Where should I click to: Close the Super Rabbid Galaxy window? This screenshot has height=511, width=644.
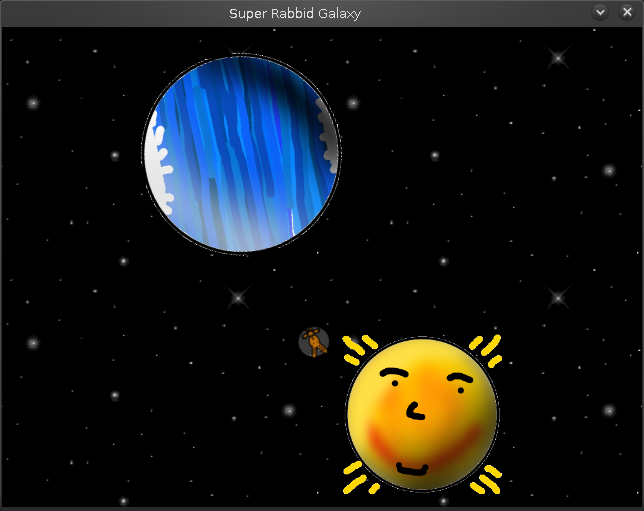[x=627, y=12]
